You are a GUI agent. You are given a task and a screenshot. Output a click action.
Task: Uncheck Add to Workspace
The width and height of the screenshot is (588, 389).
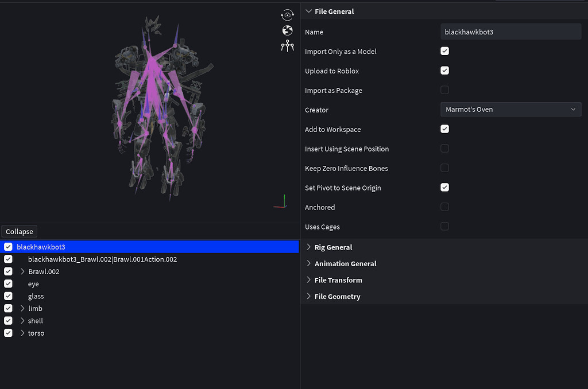point(445,129)
